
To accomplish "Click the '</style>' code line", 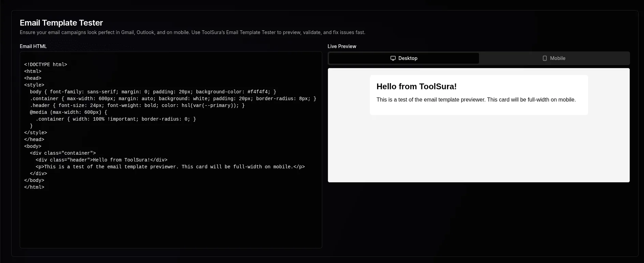I will 35,133.
